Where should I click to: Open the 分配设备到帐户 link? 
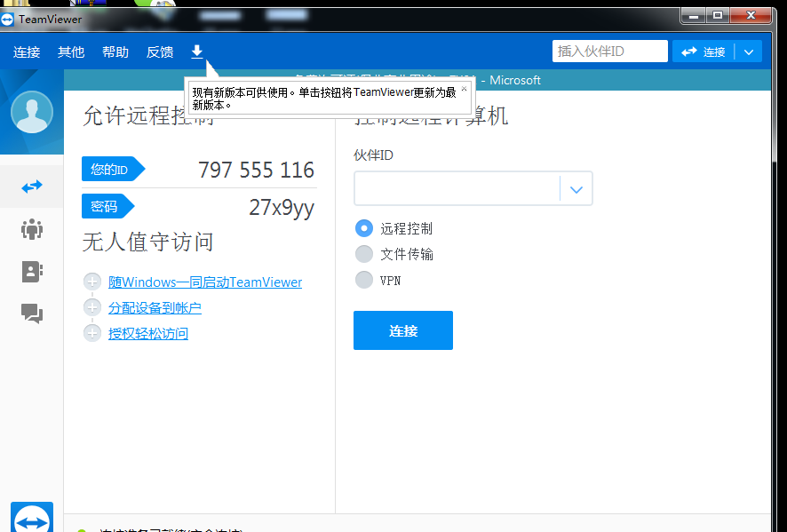click(x=155, y=307)
